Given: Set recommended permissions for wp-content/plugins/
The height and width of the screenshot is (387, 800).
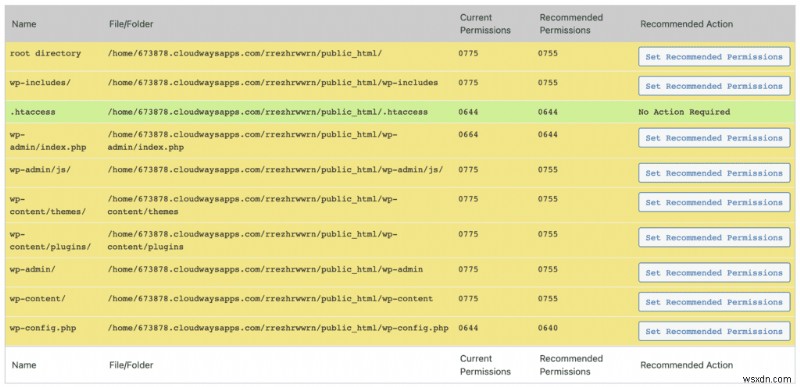Looking at the screenshot, I should 714,238.
